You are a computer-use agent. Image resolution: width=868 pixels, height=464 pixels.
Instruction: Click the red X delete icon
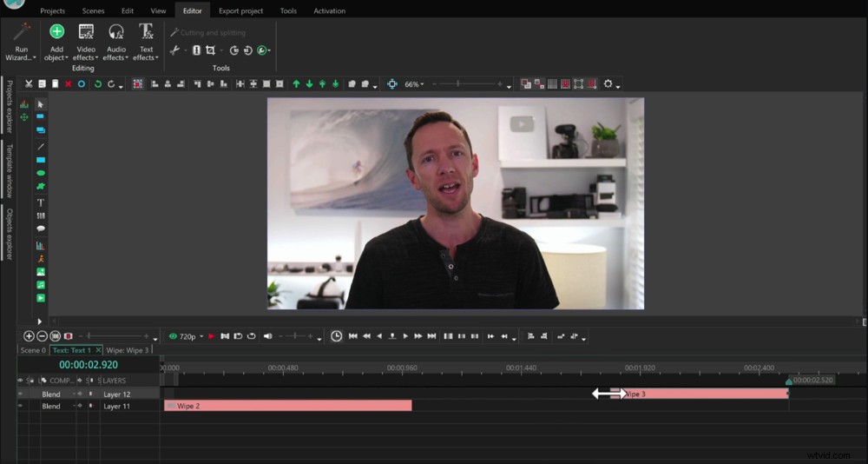(68, 84)
